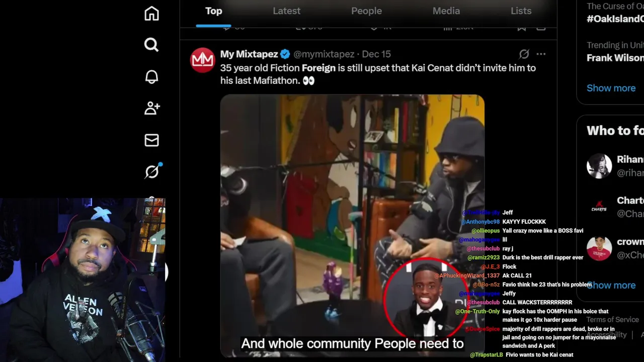Click @mymixtapez handle

coord(324,54)
